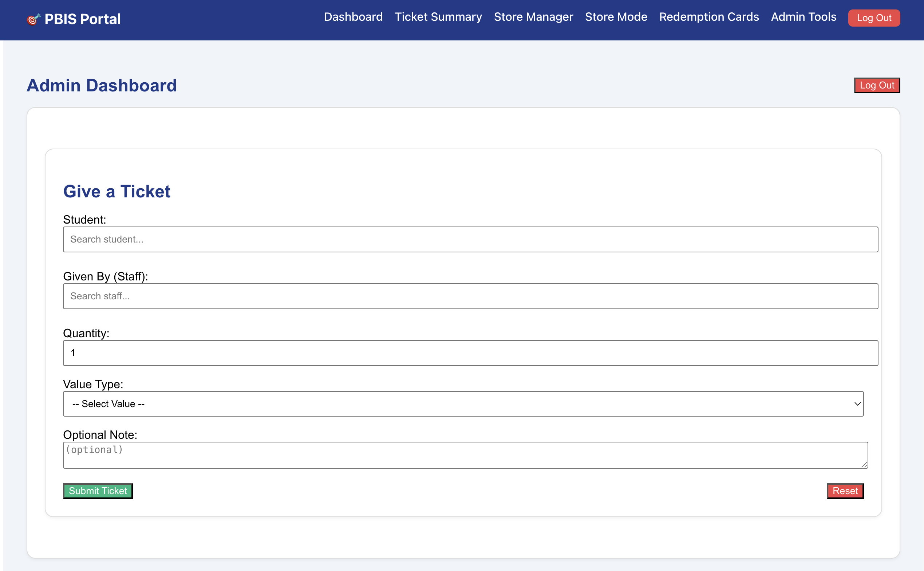Click the Give a Ticket heading
Image resolution: width=924 pixels, height=571 pixels.
117,192
